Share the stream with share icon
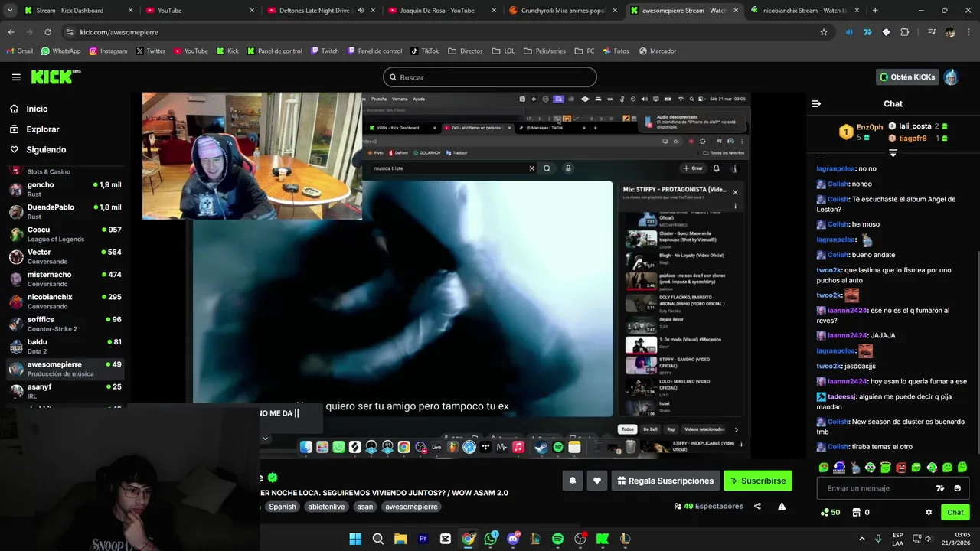Image resolution: width=980 pixels, height=551 pixels. click(x=757, y=506)
